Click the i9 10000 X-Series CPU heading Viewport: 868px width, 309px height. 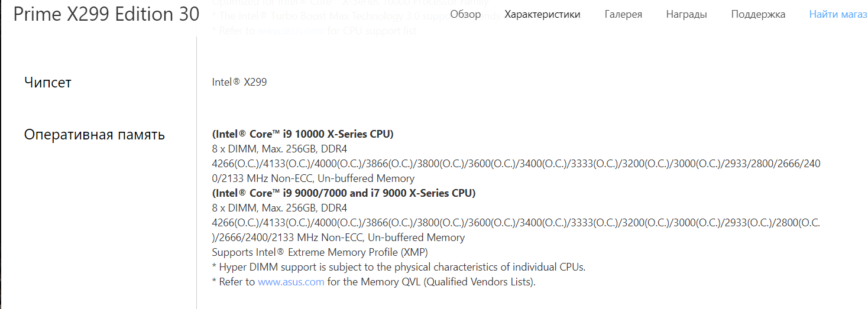tap(303, 134)
